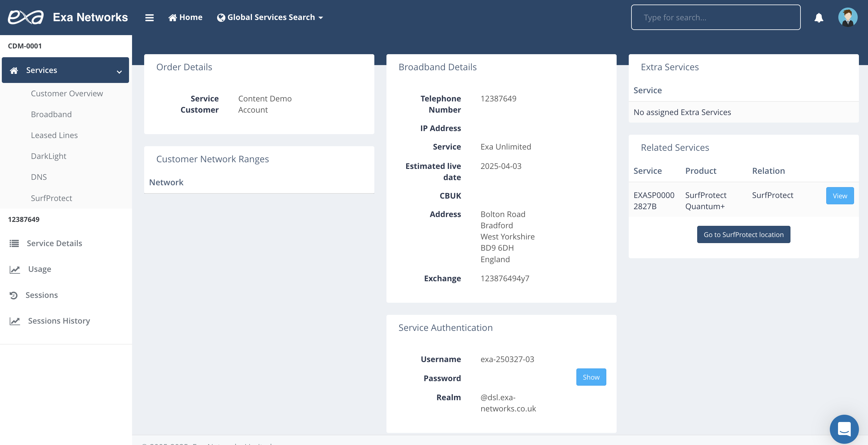
Task: Show the hidden password
Action: pos(591,377)
